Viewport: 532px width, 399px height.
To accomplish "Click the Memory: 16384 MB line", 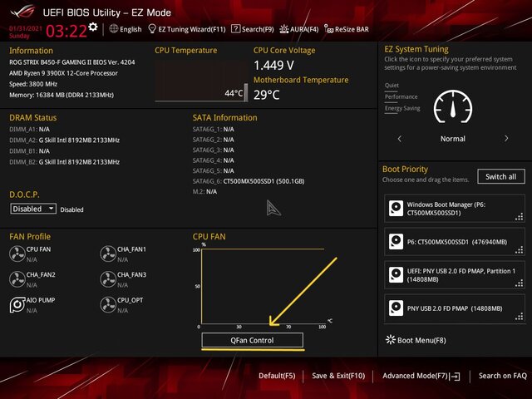I will click(x=62, y=95).
